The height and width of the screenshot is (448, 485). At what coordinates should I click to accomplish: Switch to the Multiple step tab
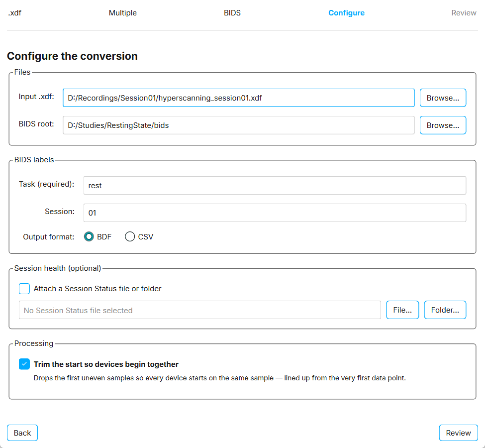click(122, 13)
